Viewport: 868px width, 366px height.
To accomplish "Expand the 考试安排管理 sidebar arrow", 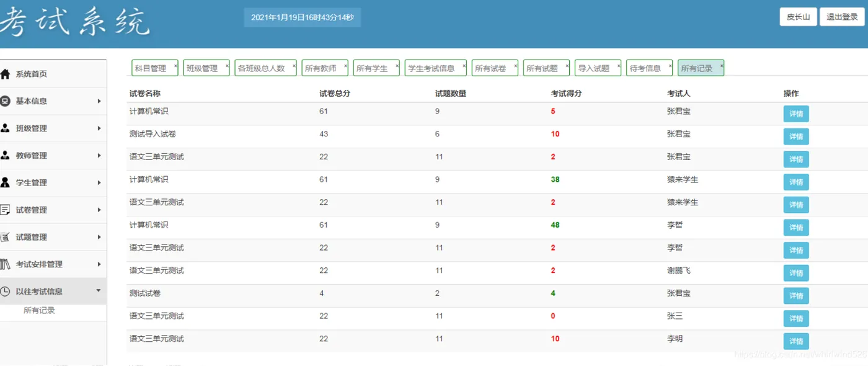I will click(x=99, y=264).
